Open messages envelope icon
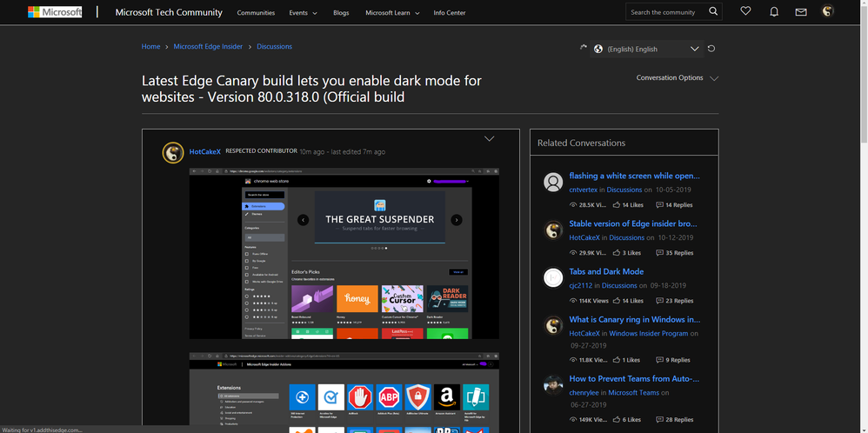This screenshot has height=433, width=868. click(801, 12)
